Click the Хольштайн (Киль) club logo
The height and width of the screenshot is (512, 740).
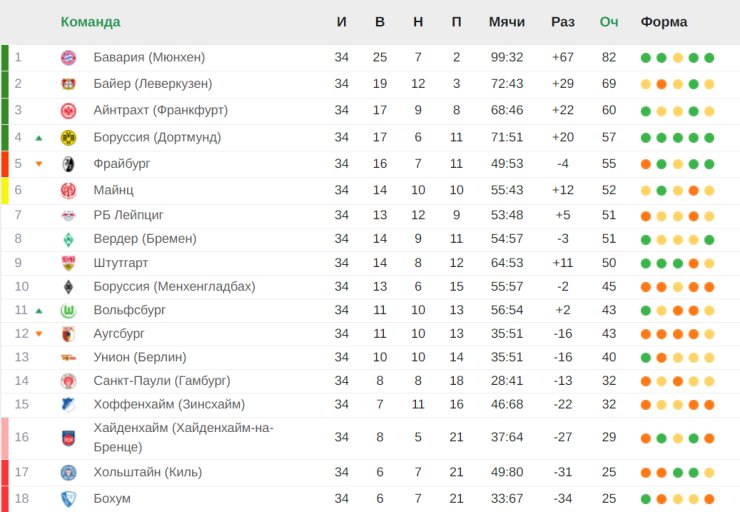pos(68,472)
